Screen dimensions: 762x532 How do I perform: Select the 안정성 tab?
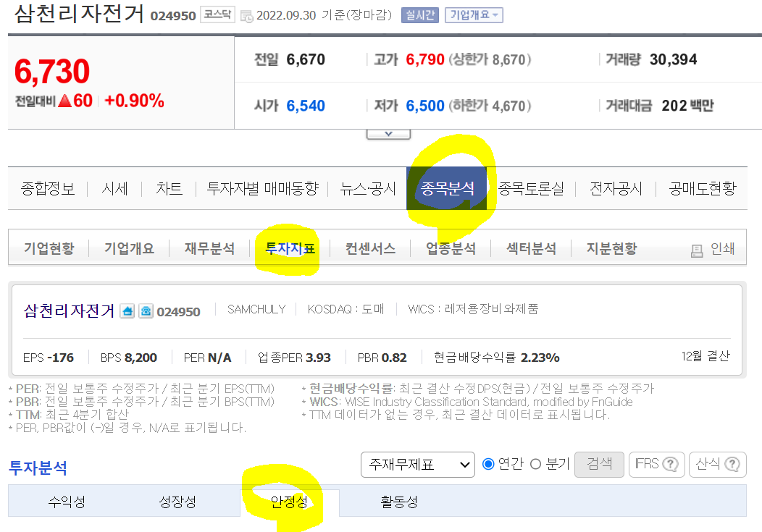290,502
